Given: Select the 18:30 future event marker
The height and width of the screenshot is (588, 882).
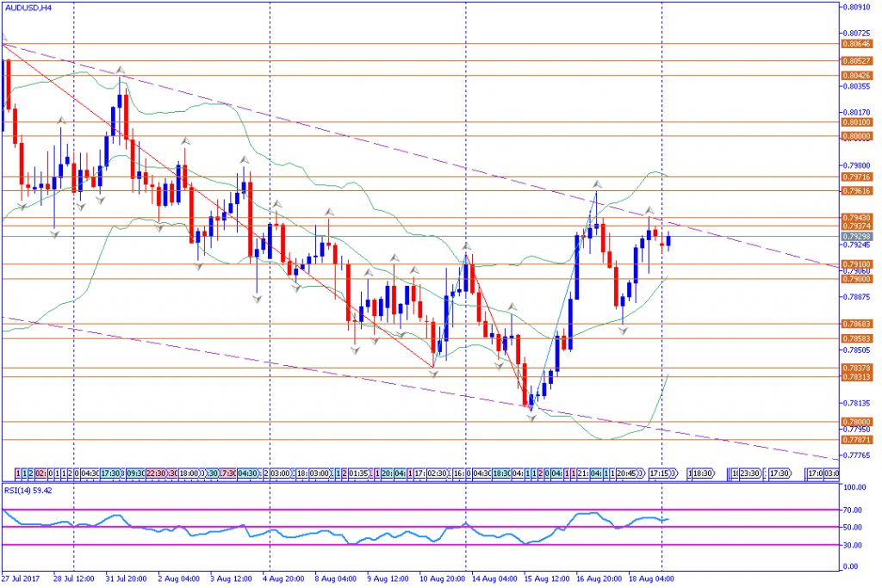Looking at the screenshot, I should click(702, 473).
